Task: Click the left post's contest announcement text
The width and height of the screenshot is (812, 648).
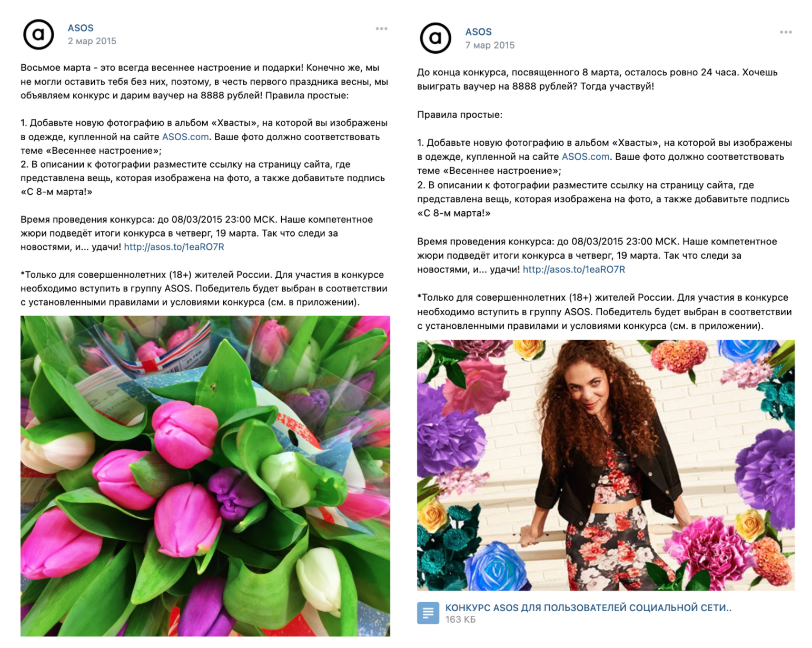Action: 204,81
